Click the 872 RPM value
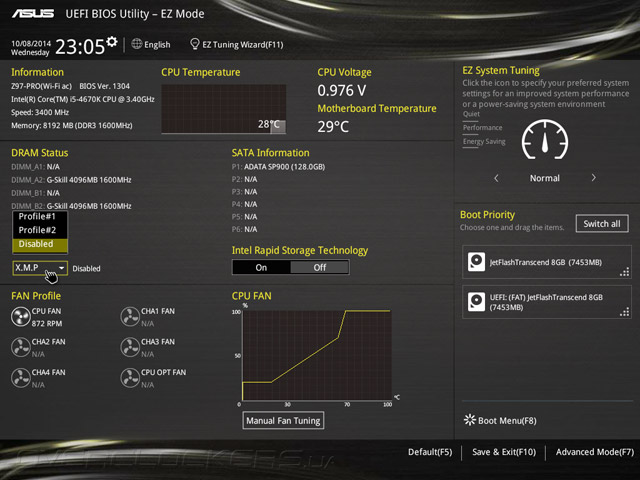 47,324
